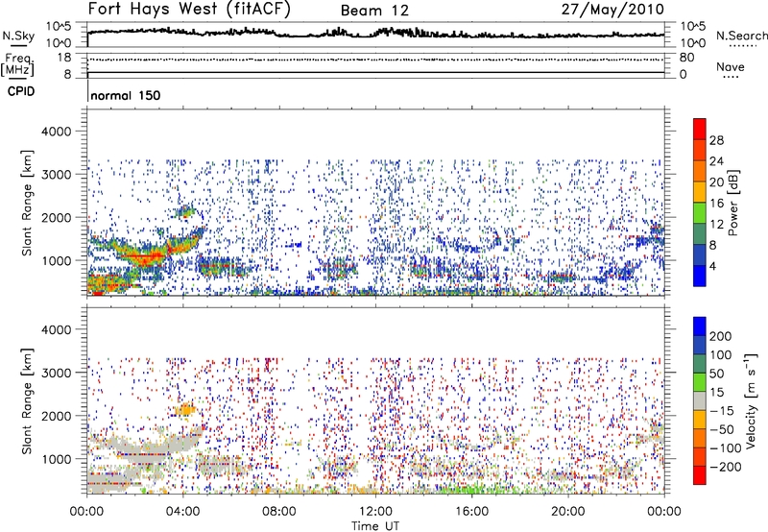This screenshot has width=768, height=532.
Task: Click the '200' value on Velocity color bar
Action: coord(721,336)
